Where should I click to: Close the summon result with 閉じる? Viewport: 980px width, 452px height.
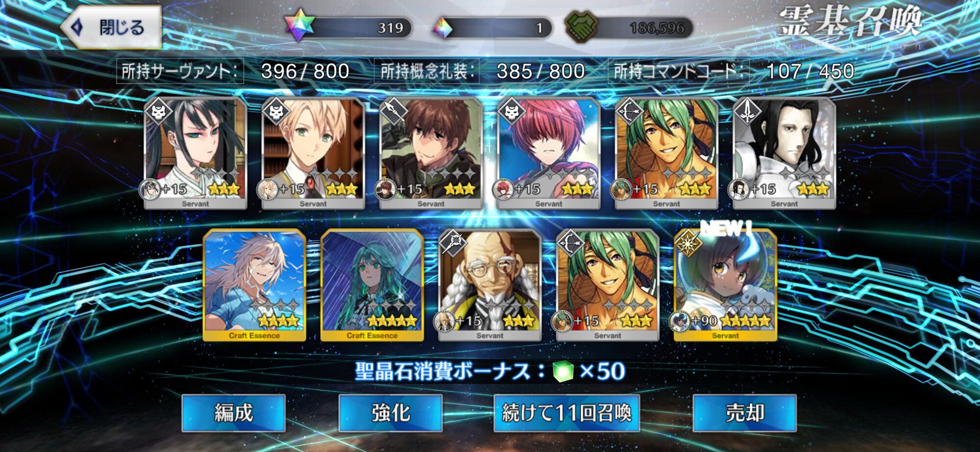coord(111,27)
